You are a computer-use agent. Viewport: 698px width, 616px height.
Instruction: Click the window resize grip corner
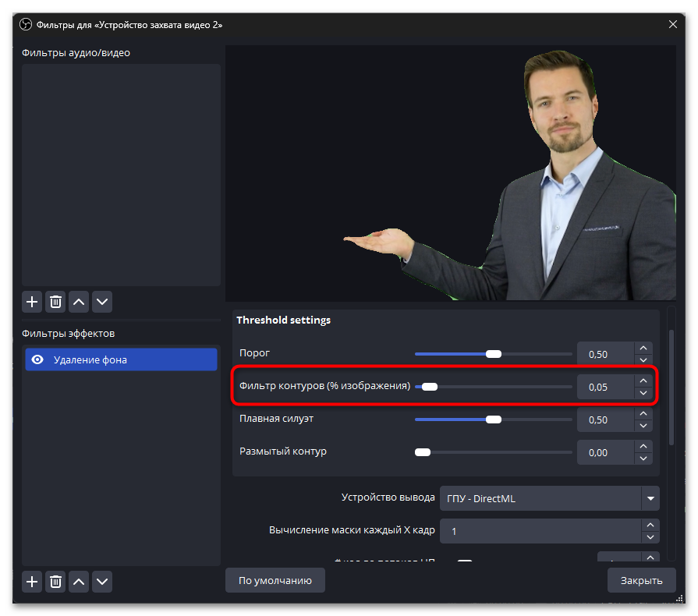(x=679, y=598)
